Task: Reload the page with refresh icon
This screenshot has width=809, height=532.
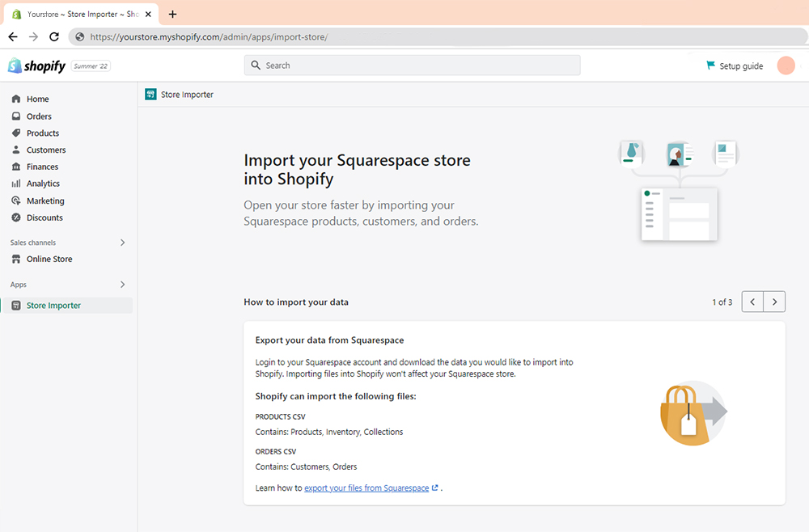Action: (54, 36)
